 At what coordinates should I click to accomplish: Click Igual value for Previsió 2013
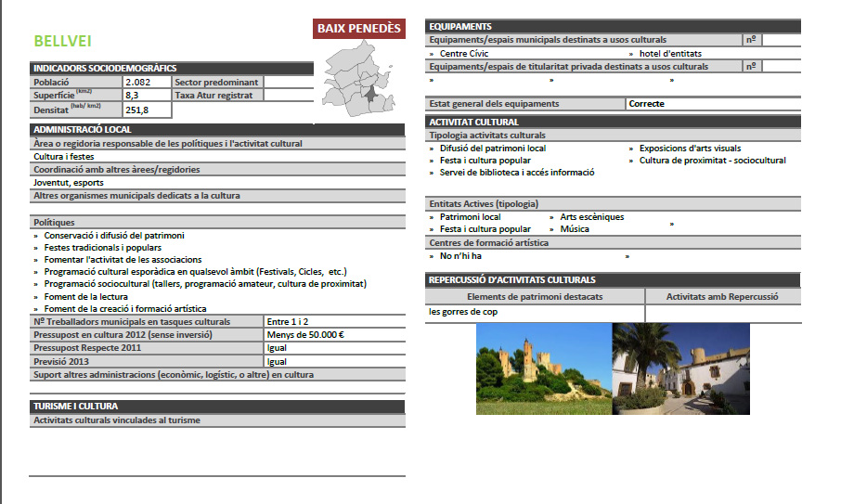[x=277, y=362]
